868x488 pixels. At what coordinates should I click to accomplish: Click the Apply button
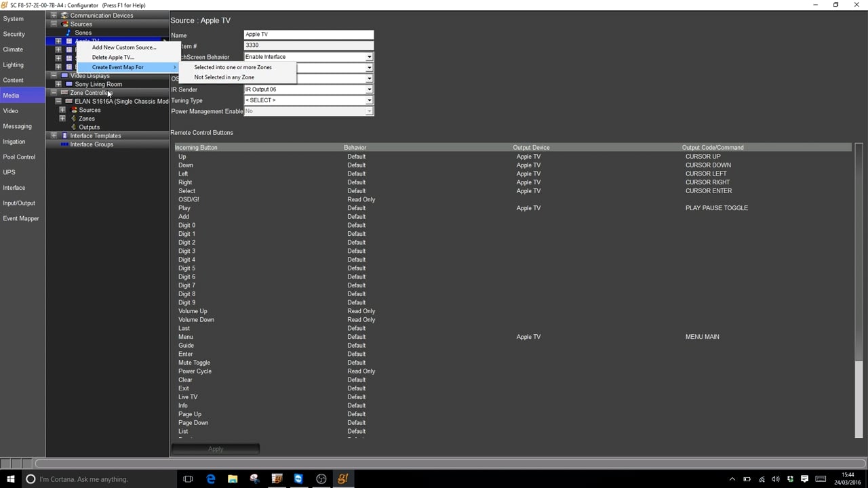[x=215, y=449]
